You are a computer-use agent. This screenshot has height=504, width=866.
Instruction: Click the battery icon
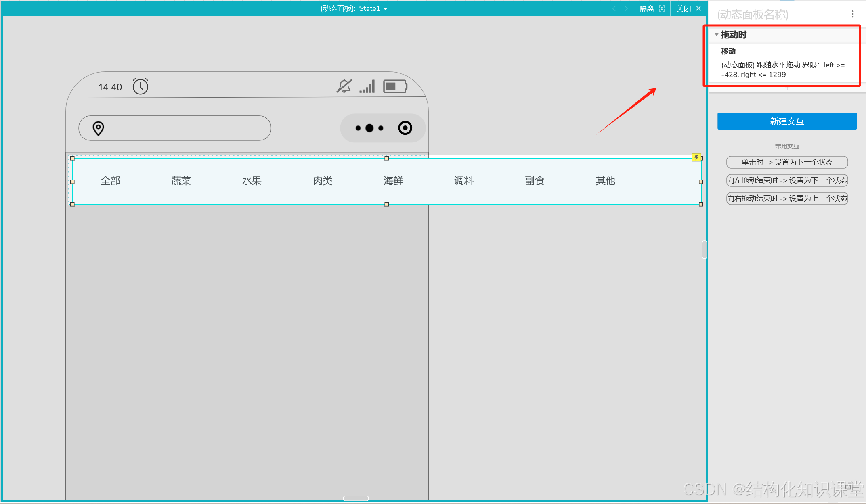(x=395, y=86)
